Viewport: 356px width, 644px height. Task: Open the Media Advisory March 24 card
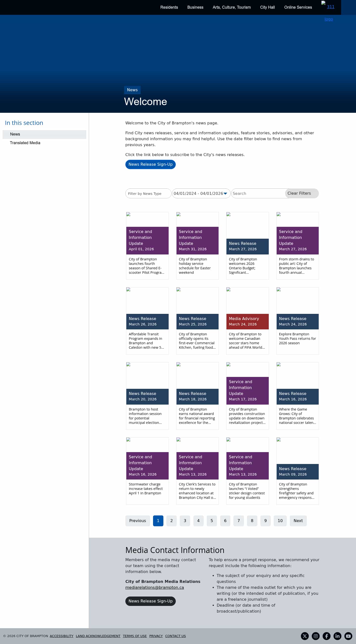[247, 321]
